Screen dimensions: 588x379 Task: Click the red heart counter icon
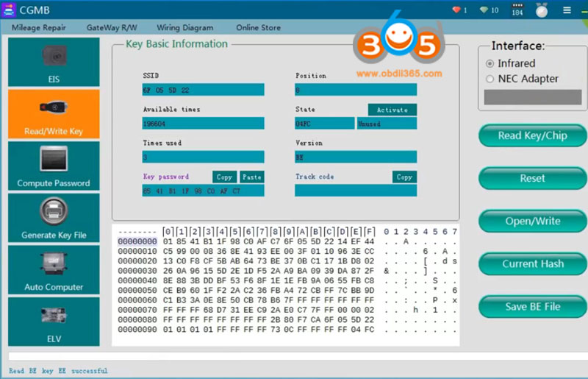(456, 10)
